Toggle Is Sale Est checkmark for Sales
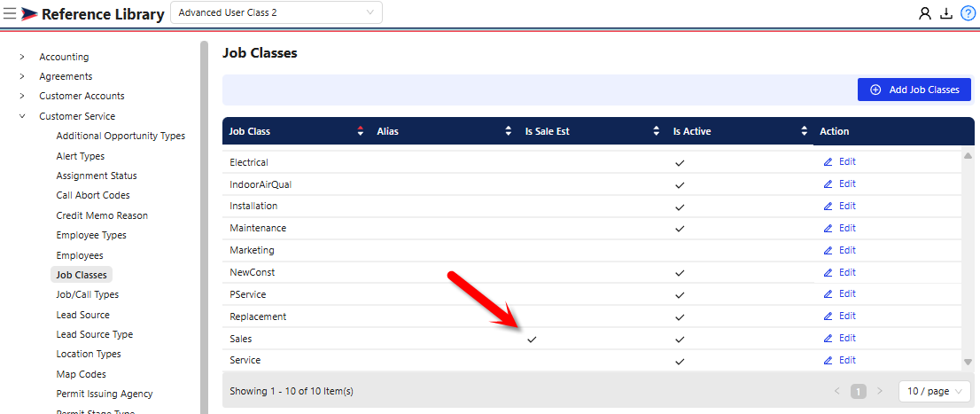The height and width of the screenshot is (414, 980). point(532,339)
